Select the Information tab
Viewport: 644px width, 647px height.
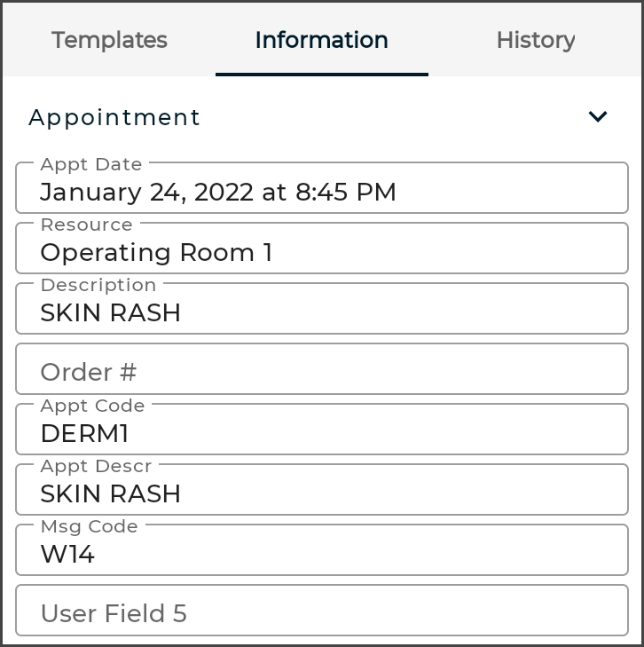(x=321, y=40)
